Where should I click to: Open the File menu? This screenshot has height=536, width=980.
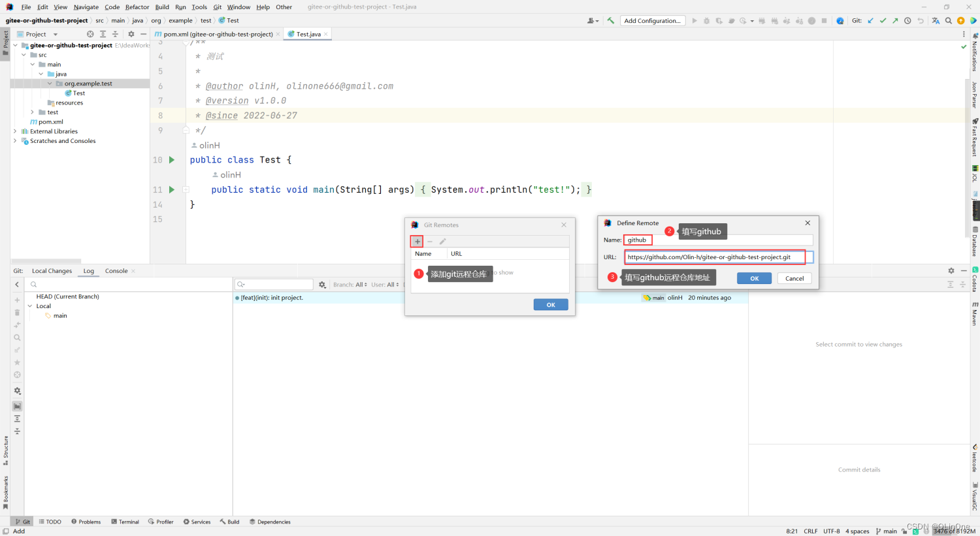(x=25, y=7)
